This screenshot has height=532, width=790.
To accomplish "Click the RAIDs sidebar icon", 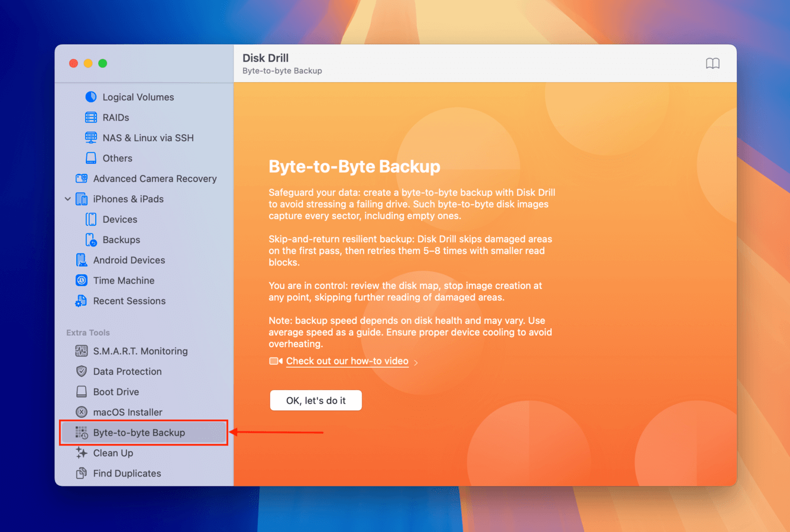I will pyautogui.click(x=90, y=117).
